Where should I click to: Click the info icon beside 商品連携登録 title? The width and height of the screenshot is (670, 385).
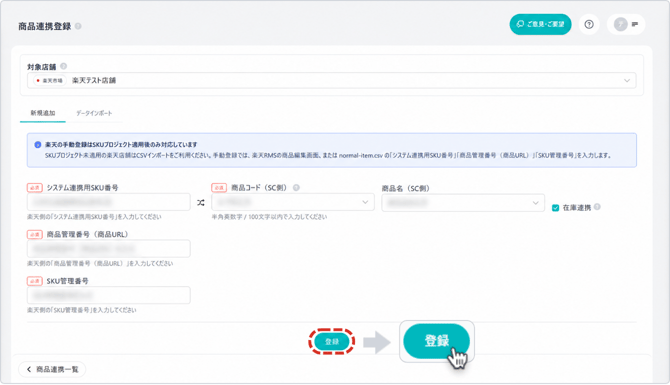click(x=78, y=26)
